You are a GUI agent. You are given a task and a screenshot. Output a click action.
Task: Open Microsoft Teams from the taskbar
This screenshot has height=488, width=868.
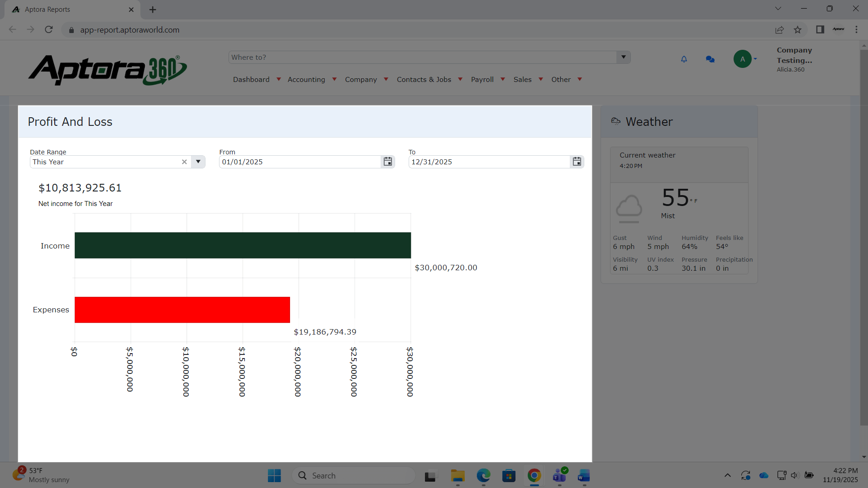click(560, 475)
